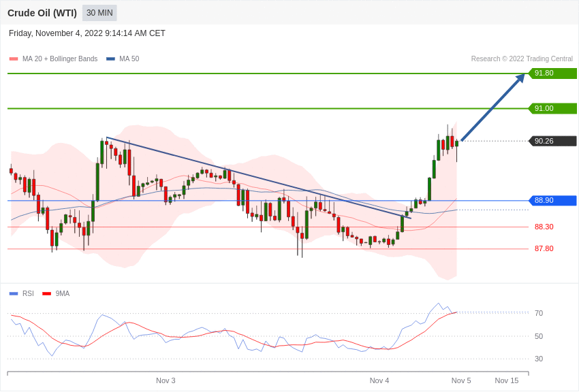Click the RSI axis value 70

coord(539,313)
